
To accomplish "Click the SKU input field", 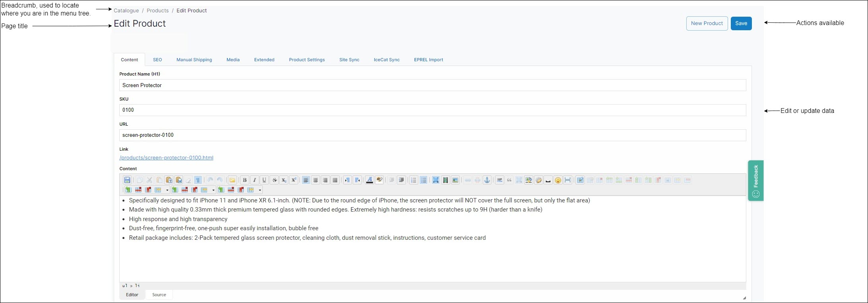I will coord(432,110).
